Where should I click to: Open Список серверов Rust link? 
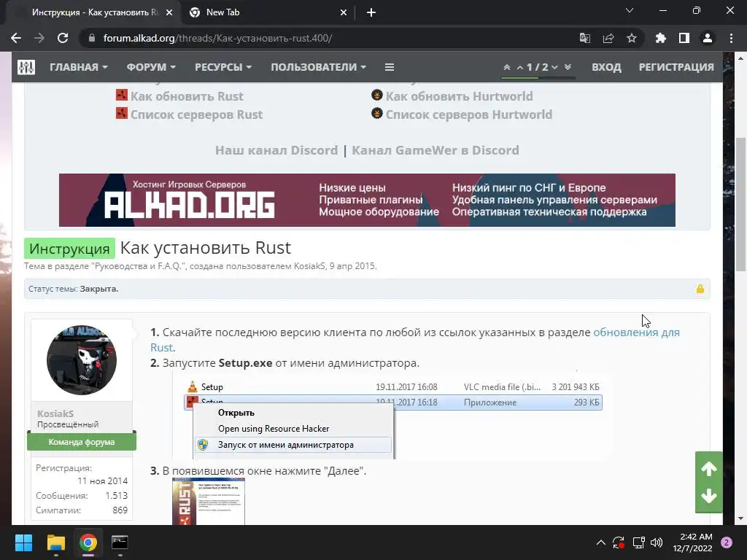click(196, 114)
